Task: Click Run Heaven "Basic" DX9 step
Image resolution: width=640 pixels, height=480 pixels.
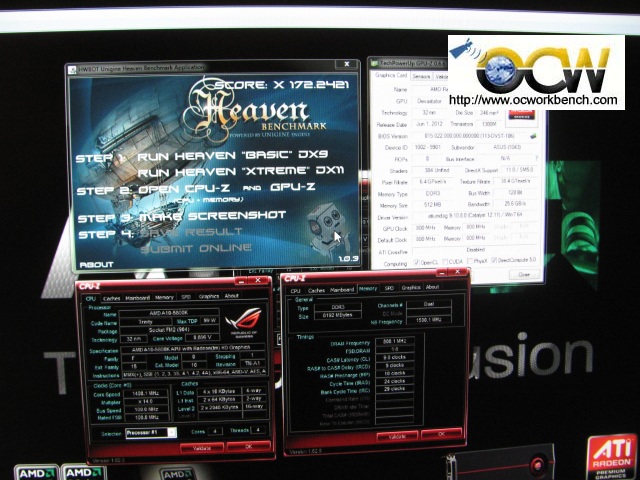Action: (232, 156)
